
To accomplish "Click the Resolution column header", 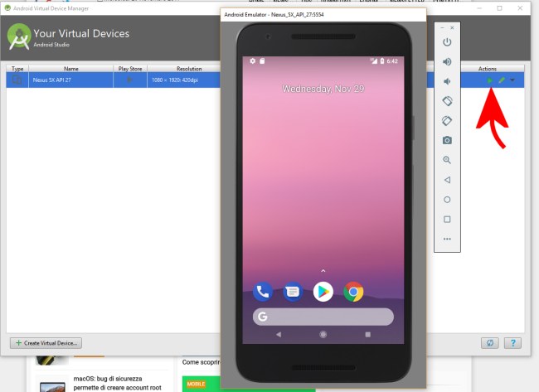I will click(x=189, y=69).
